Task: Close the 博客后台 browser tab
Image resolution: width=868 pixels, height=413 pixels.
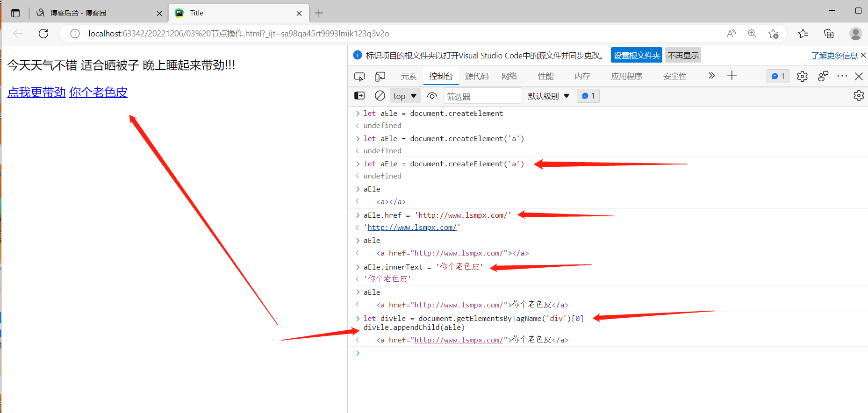Action: (x=159, y=14)
